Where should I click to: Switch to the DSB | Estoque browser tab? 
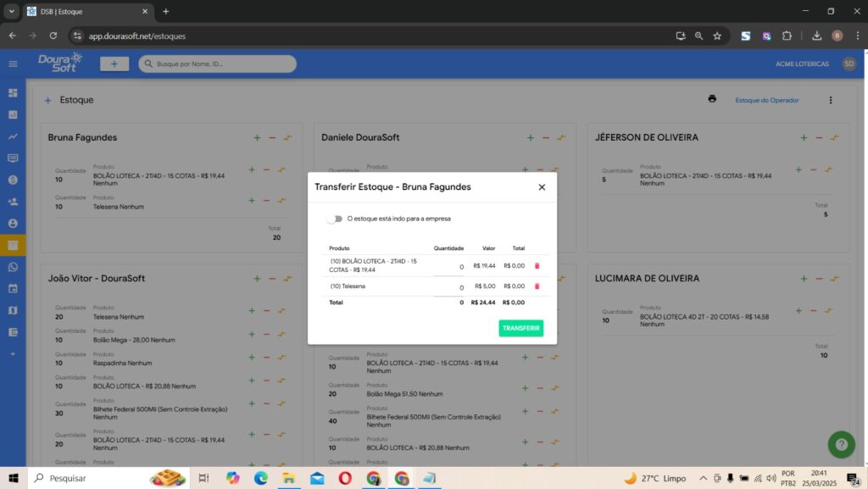85,11
